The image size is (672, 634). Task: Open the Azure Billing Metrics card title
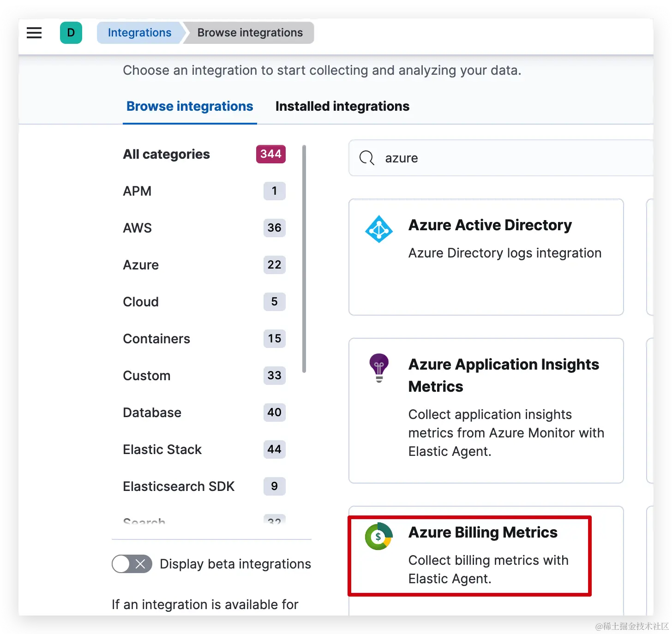tap(483, 532)
